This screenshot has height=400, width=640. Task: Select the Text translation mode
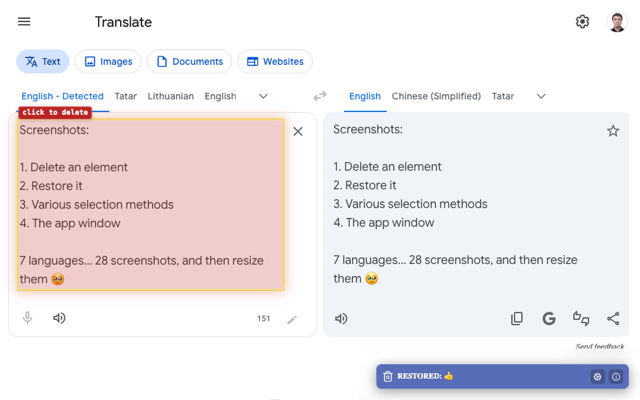pyautogui.click(x=43, y=62)
